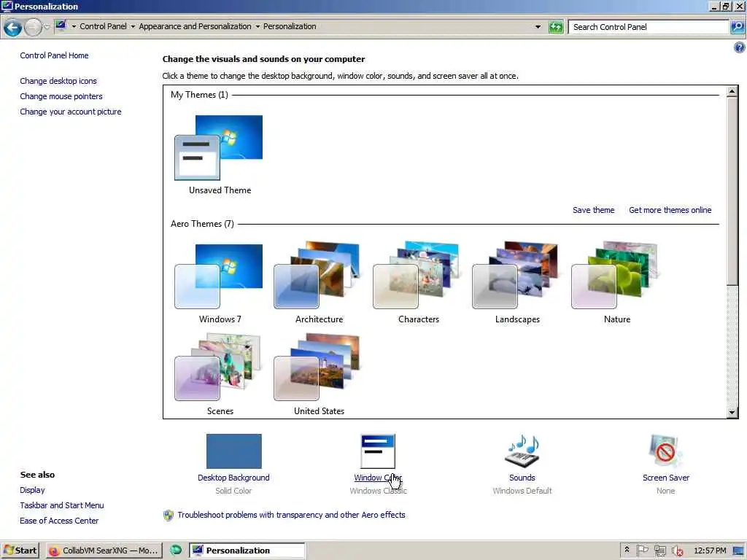747x560 pixels.
Task: Open Ease of Access Center link
Action: tap(59, 521)
